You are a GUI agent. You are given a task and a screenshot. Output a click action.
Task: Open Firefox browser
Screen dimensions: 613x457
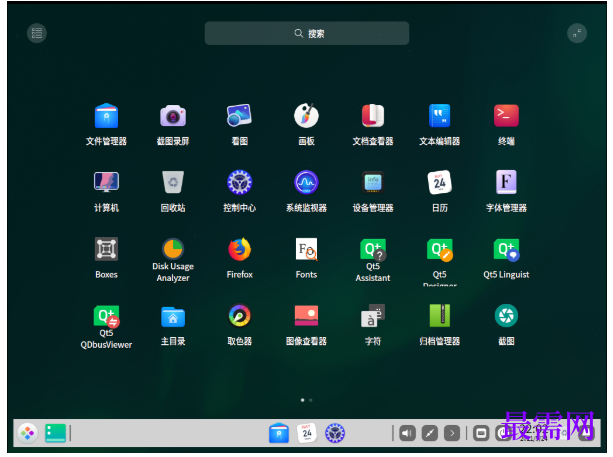[239, 249]
